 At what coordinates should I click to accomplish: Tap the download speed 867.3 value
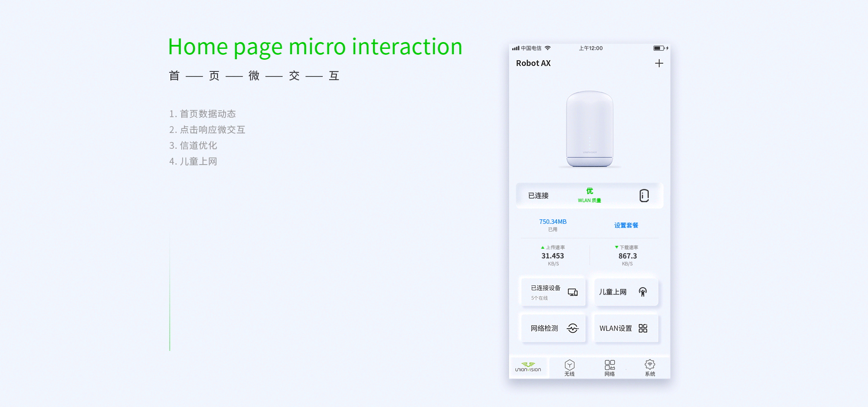[627, 256]
